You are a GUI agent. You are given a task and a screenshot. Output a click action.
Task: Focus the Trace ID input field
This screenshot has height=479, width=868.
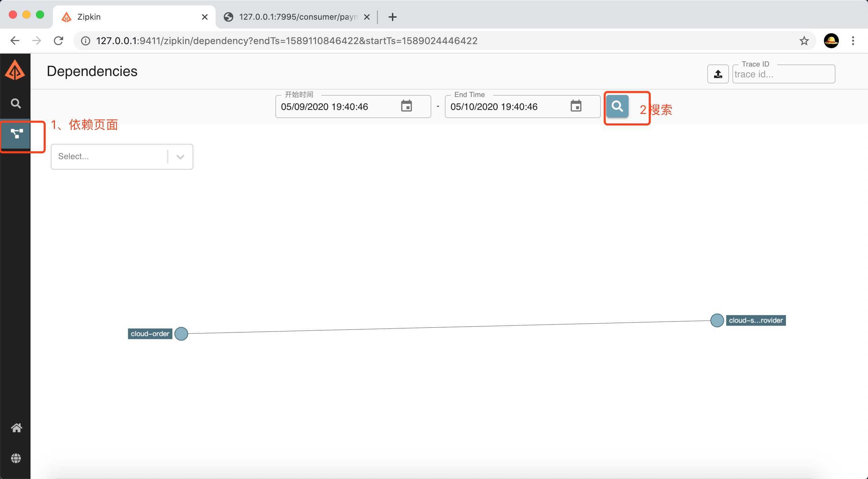click(784, 74)
